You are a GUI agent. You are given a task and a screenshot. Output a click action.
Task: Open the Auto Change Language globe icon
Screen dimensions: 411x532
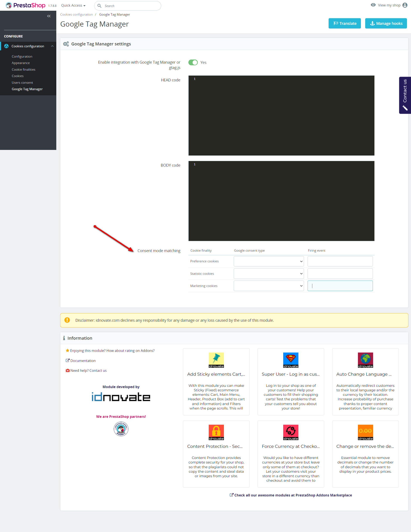(365, 360)
